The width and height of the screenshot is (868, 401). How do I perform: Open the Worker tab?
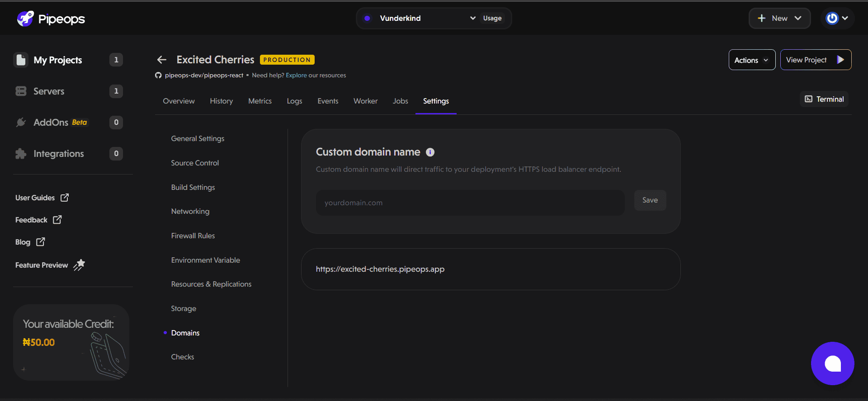tap(365, 101)
